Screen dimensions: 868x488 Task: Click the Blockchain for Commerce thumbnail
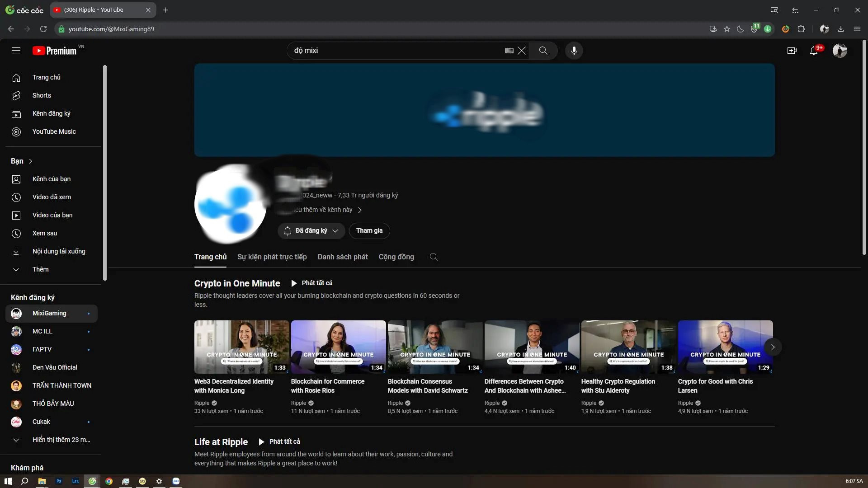[x=339, y=347]
